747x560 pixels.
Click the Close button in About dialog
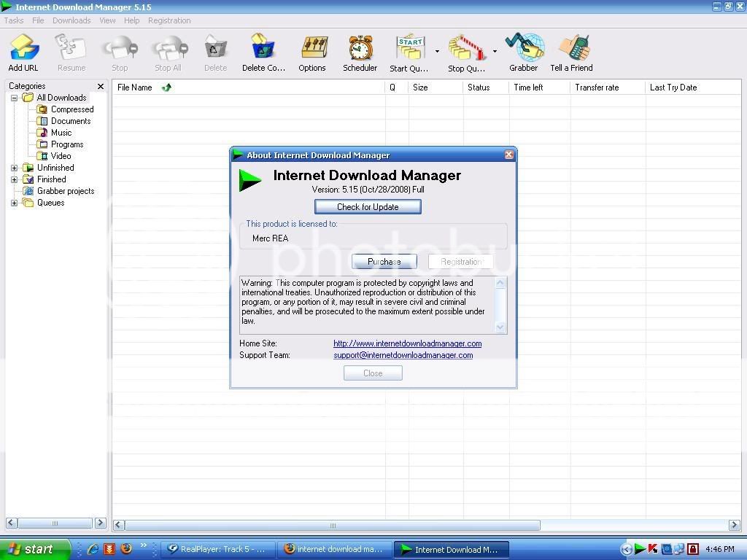click(373, 373)
